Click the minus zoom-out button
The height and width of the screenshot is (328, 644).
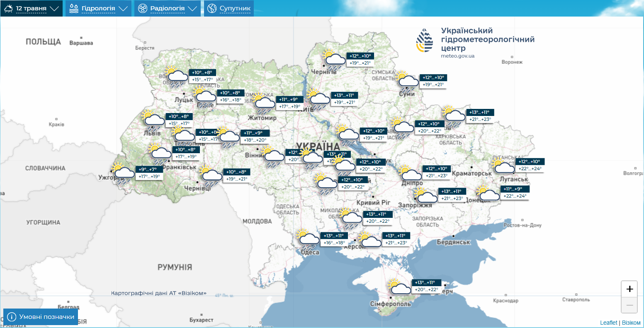[x=629, y=305]
